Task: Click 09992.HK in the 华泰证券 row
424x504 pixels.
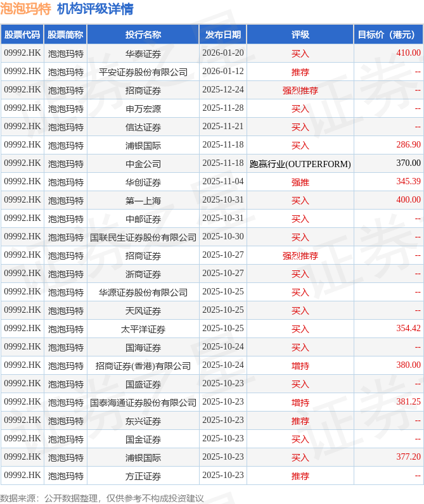Action: (x=22, y=53)
